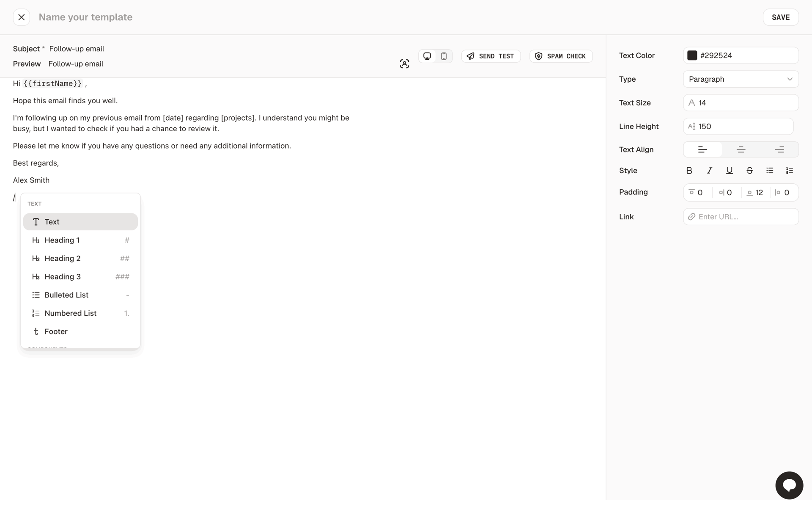812x508 pixels.
Task: Click the Text T icon in menu
Action: 36,222
